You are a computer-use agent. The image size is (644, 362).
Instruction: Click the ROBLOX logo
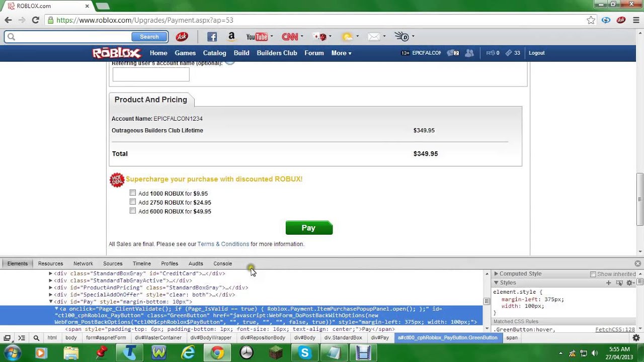[x=116, y=53]
